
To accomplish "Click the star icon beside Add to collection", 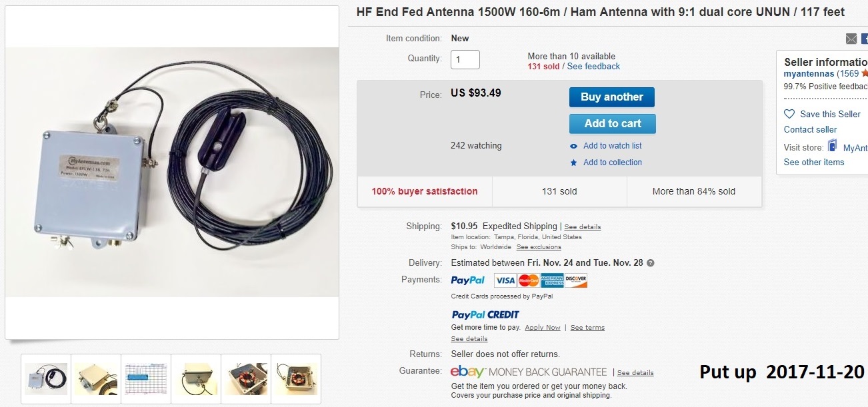I will point(573,163).
